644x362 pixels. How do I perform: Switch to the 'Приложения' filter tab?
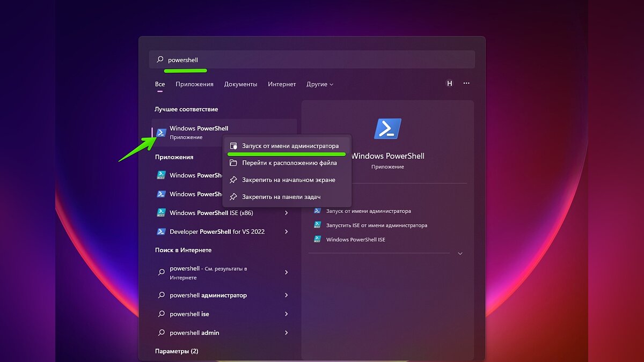(x=194, y=84)
